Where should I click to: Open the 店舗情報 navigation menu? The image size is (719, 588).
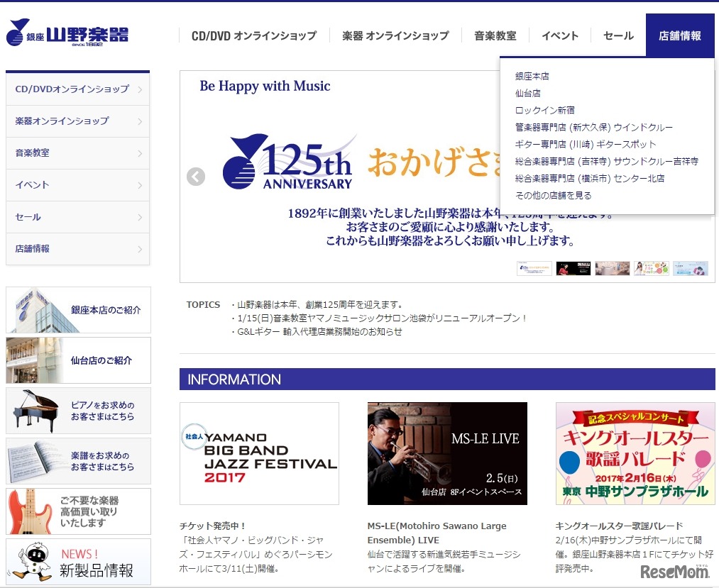[679, 34]
